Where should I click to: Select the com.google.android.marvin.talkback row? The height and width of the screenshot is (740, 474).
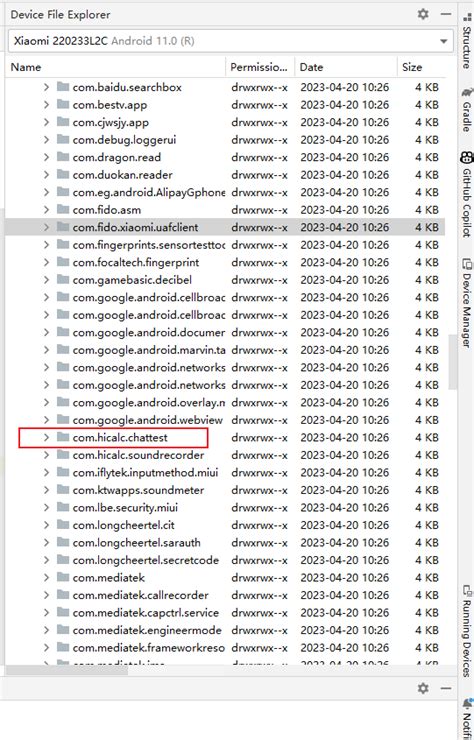pos(226,350)
